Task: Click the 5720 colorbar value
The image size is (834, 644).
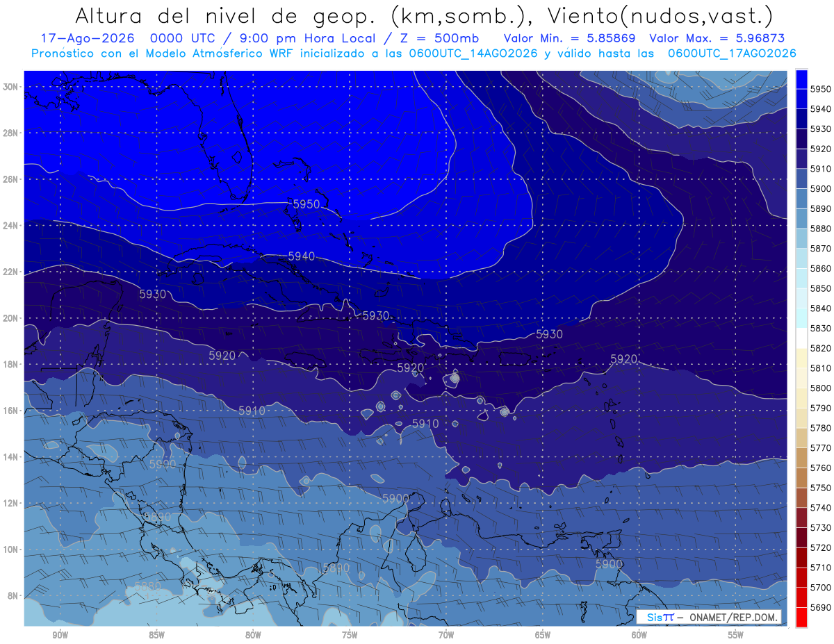Action: (x=820, y=547)
